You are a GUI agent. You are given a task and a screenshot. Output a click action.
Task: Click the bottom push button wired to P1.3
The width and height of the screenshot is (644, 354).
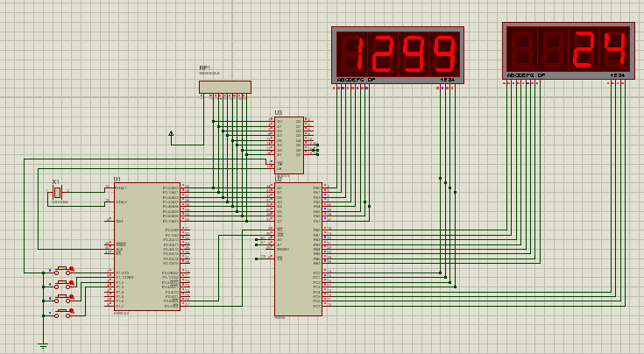pos(62,313)
